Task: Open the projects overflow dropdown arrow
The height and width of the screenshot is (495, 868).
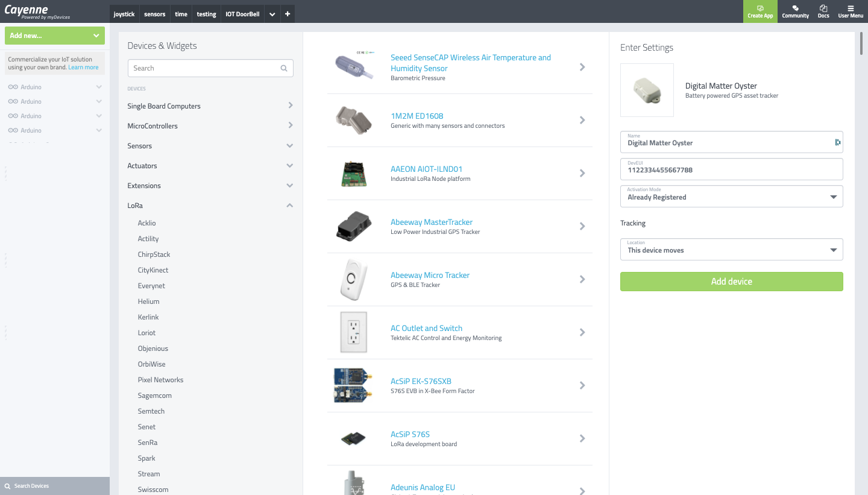Action: point(272,14)
